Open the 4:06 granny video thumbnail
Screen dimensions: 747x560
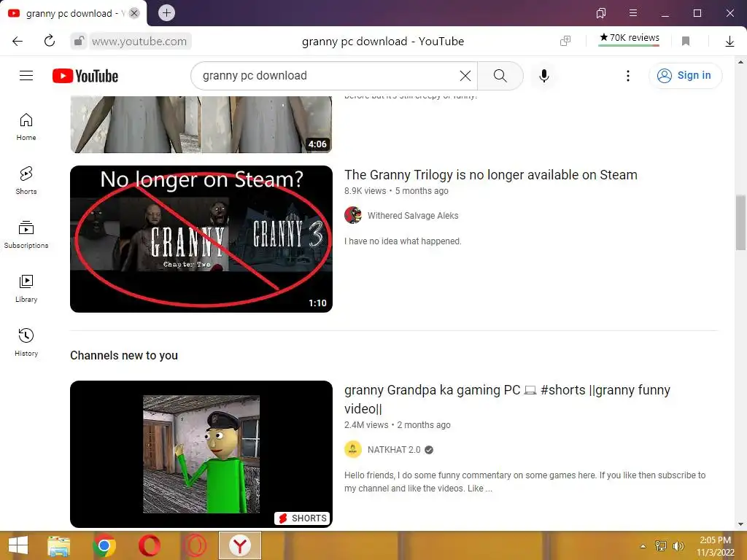201,124
